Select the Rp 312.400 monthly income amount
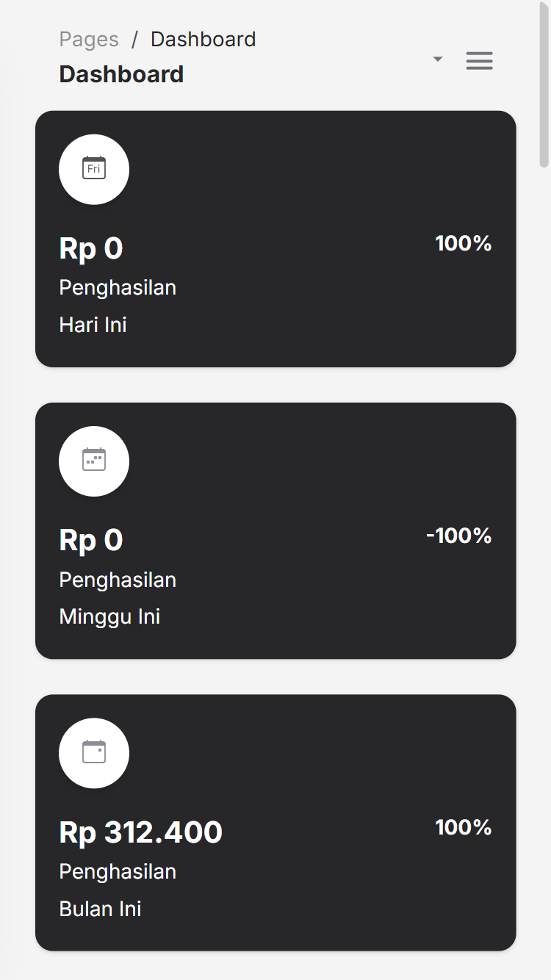The width and height of the screenshot is (551, 980). (140, 832)
